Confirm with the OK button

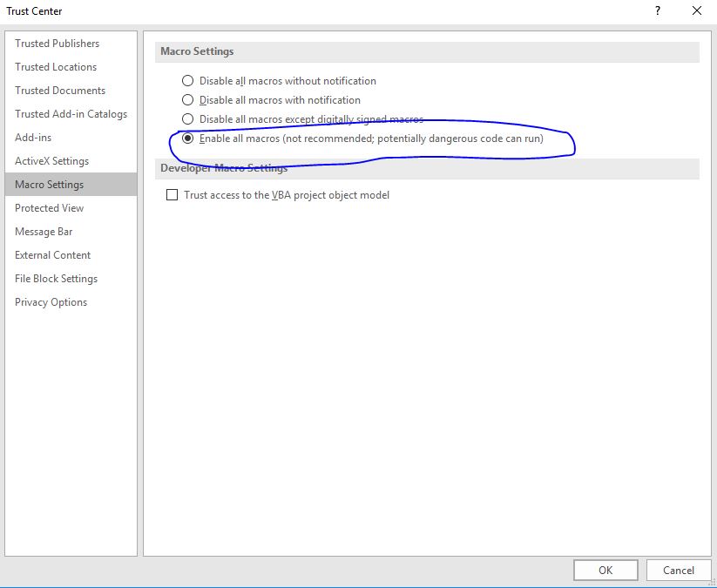(x=605, y=571)
